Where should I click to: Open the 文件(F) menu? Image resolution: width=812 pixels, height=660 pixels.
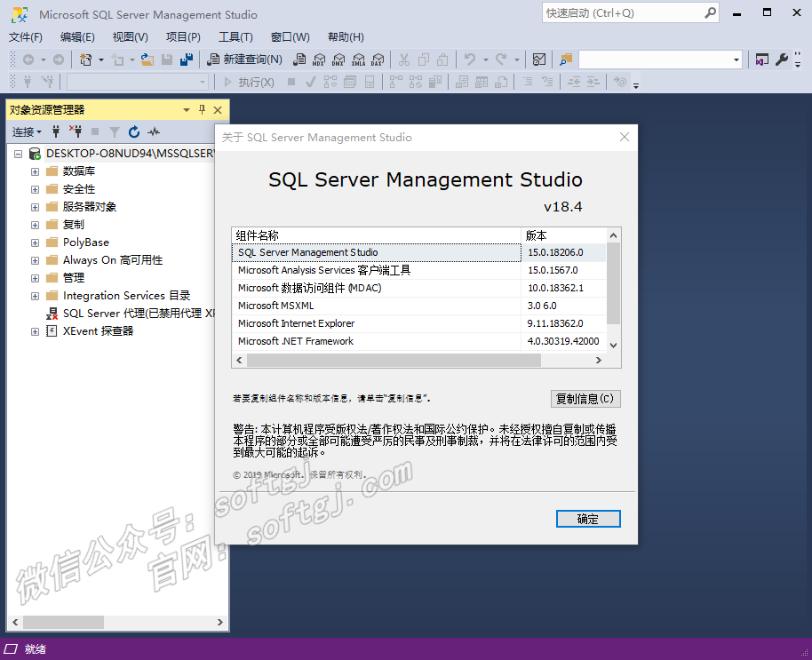26,37
